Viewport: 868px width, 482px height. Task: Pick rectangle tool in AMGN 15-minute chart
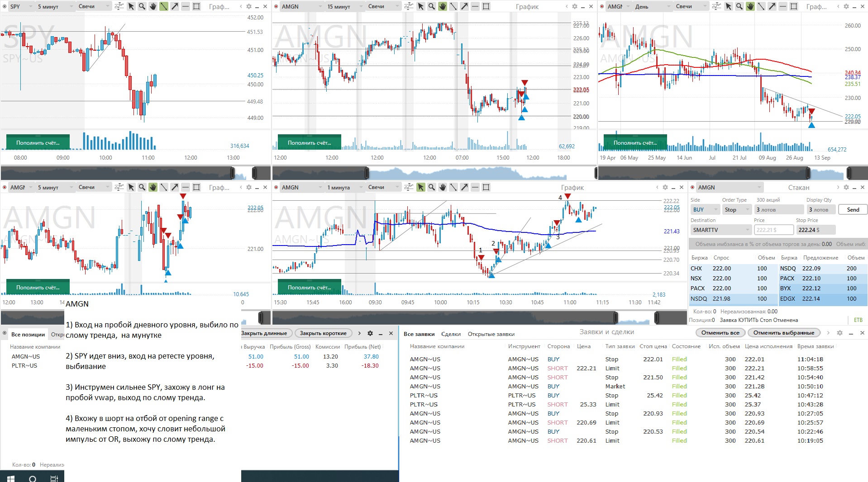tap(486, 6)
